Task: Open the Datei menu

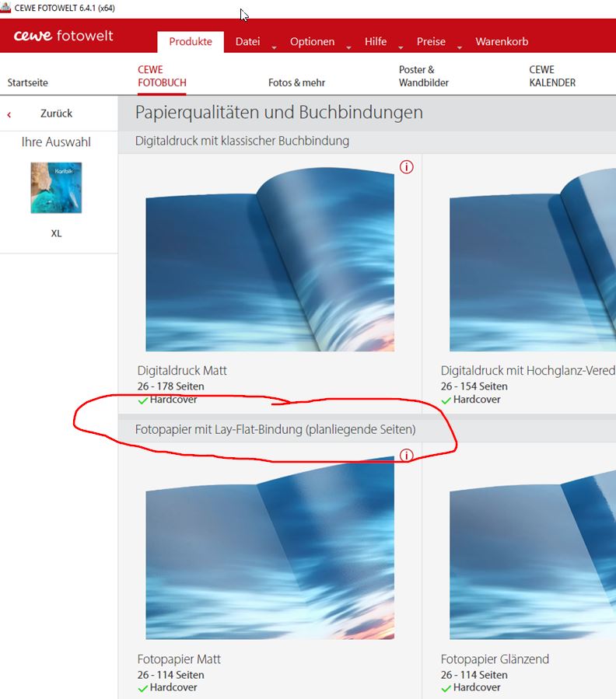Action: (x=247, y=41)
